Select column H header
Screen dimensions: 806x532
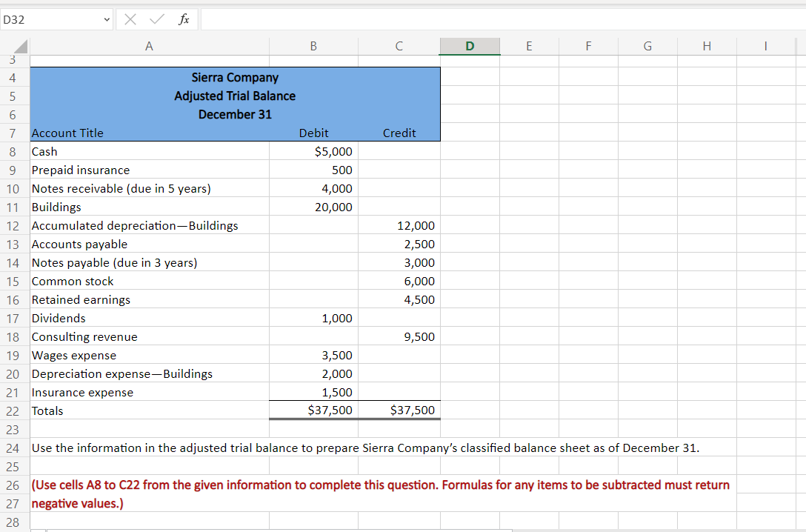[707, 46]
